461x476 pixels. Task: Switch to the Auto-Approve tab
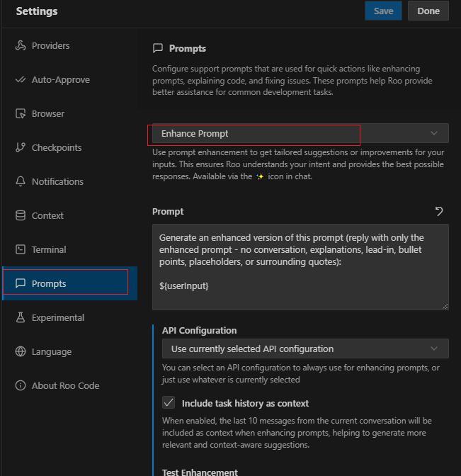(69, 79)
